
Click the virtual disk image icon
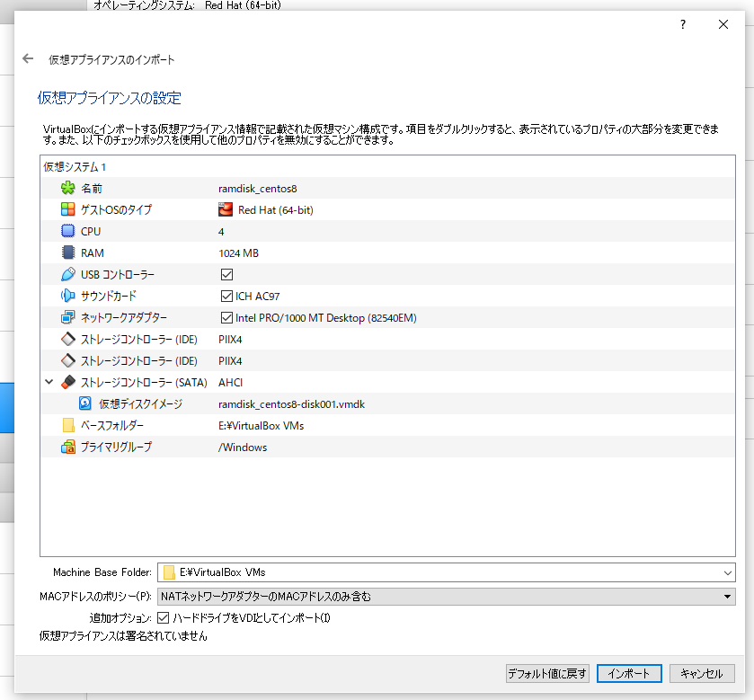(x=85, y=403)
